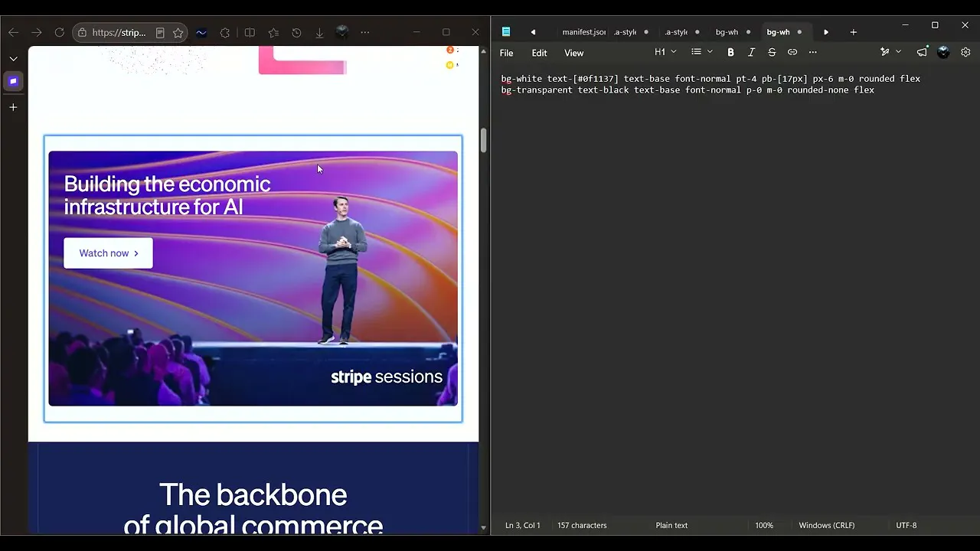Expand the rewrite tool dropdown arrow

click(898, 52)
